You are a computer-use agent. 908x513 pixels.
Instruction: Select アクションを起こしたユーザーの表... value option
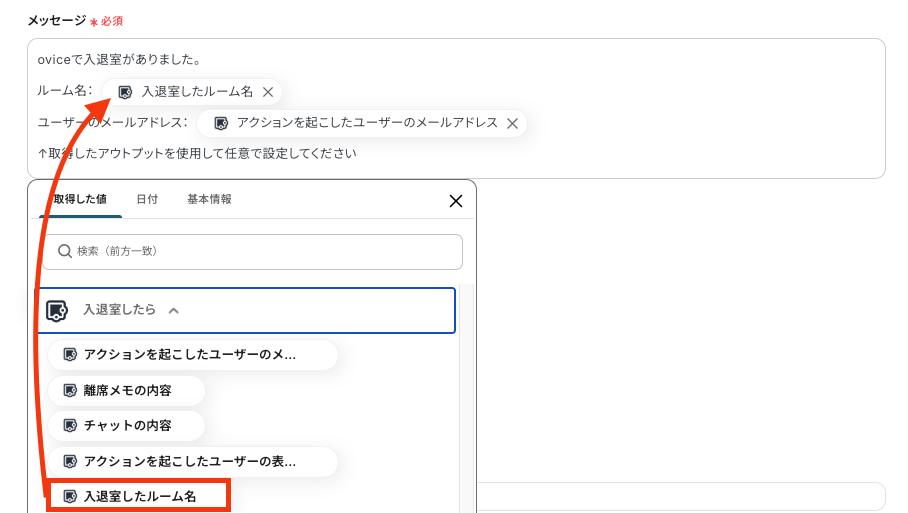pos(193,461)
